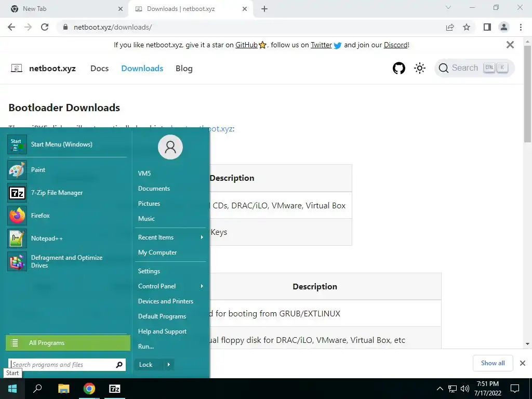Image resolution: width=532 pixels, height=399 pixels.
Task: Open Chrome side panel icon
Action: click(x=487, y=27)
